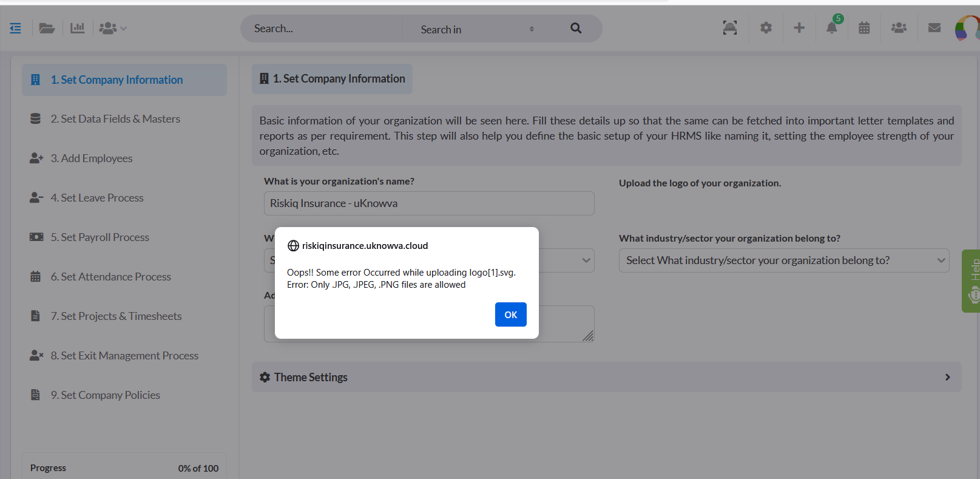
Task: Open the green Help side tab
Action: 971,281
